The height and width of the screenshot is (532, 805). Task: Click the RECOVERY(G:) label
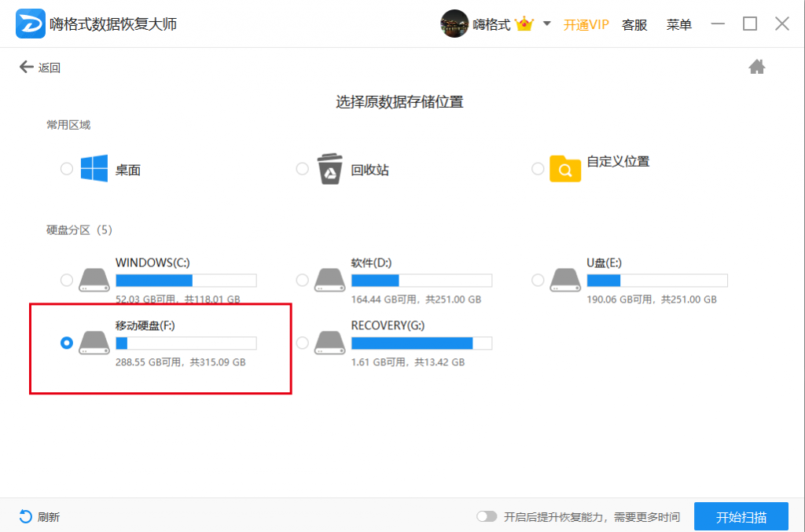click(388, 325)
